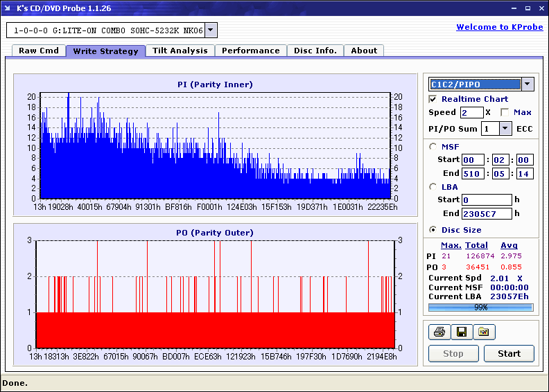Click the KProbe icon in title bar
549x392 pixels.
(x=8, y=8)
